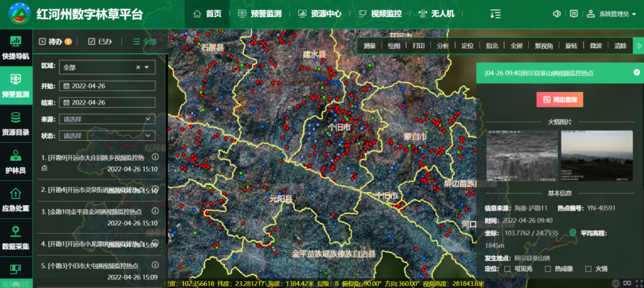Open 应急处置 in the left sidebar

click(16, 200)
